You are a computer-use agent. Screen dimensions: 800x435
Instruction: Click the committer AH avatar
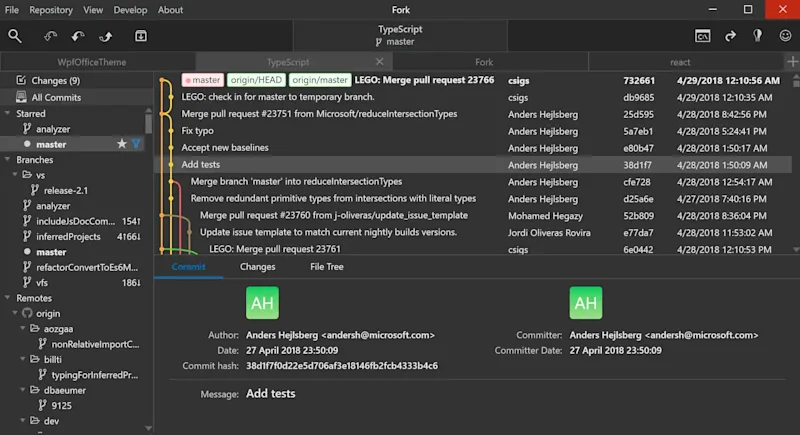click(x=586, y=303)
